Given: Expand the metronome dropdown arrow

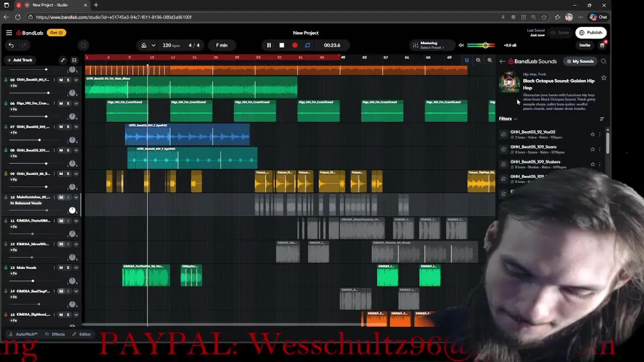Looking at the screenshot, I should (153, 45).
